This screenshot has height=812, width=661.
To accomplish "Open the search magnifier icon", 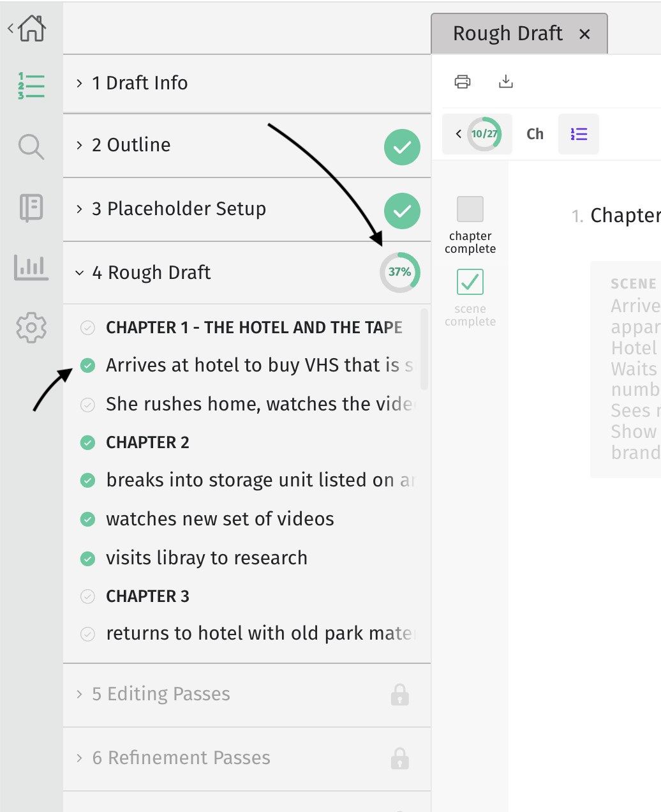I will pos(31,147).
